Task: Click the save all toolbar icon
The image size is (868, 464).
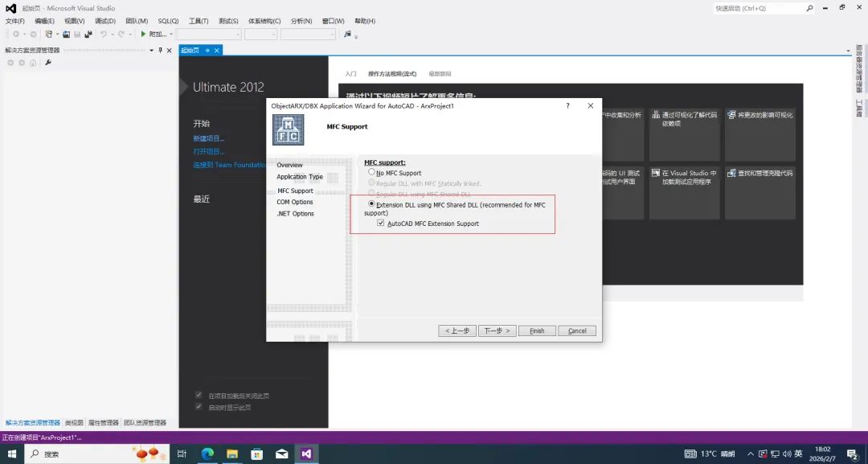Action: click(x=88, y=35)
